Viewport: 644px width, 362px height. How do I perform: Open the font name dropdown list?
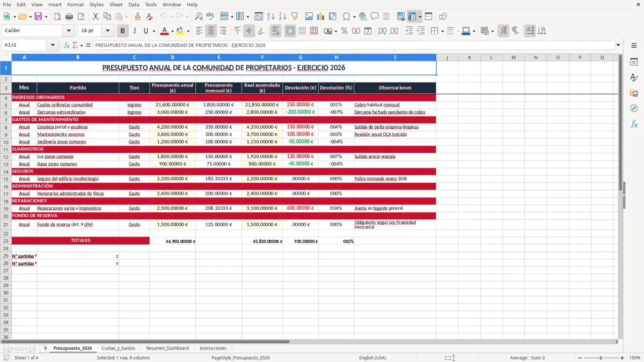[x=69, y=31]
